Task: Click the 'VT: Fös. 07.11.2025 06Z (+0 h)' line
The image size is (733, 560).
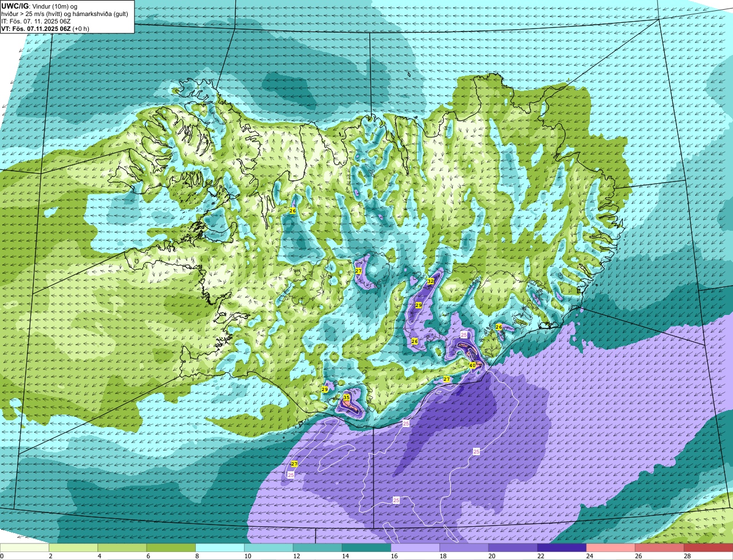Action: [45, 29]
